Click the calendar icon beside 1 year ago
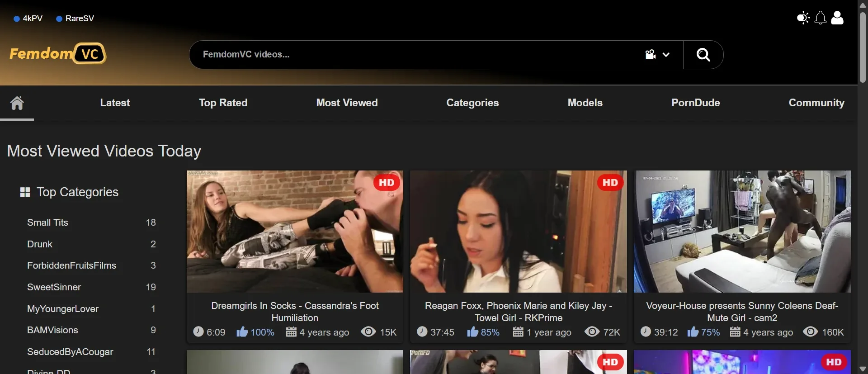Image resolution: width=868 pixels, height=374 pixels. coord(518,332)
